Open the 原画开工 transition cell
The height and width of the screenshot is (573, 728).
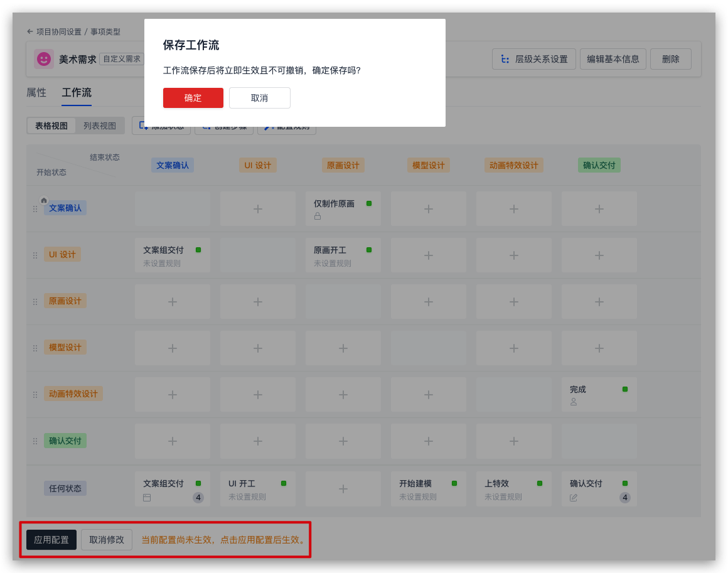pos(343,255)
